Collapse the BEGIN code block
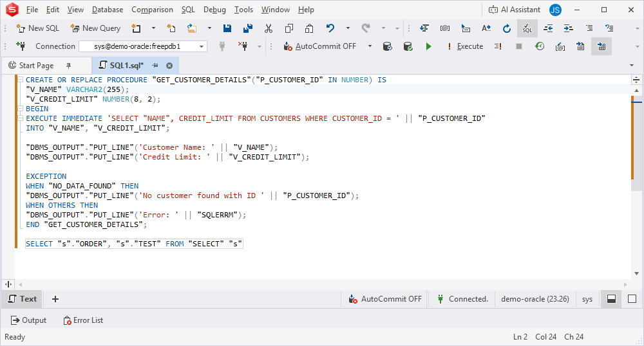 [x=20, y=109]
